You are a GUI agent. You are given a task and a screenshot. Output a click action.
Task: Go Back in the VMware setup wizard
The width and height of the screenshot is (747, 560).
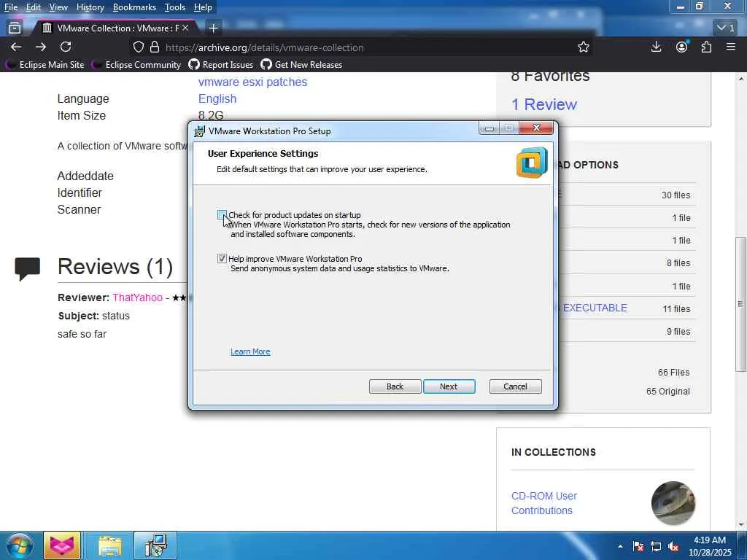click(x=395, y=386)
